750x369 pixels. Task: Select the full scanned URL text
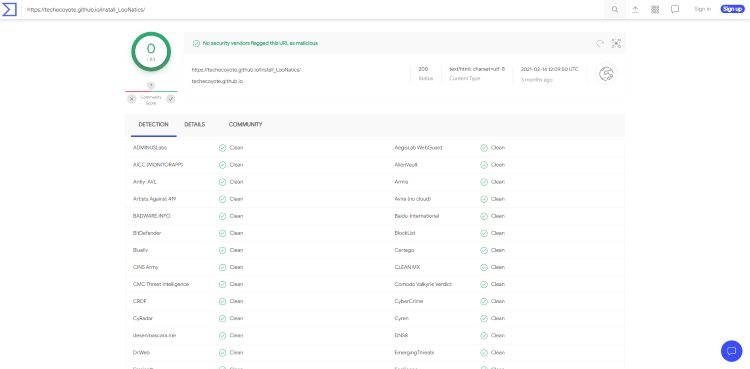(246, 69)
